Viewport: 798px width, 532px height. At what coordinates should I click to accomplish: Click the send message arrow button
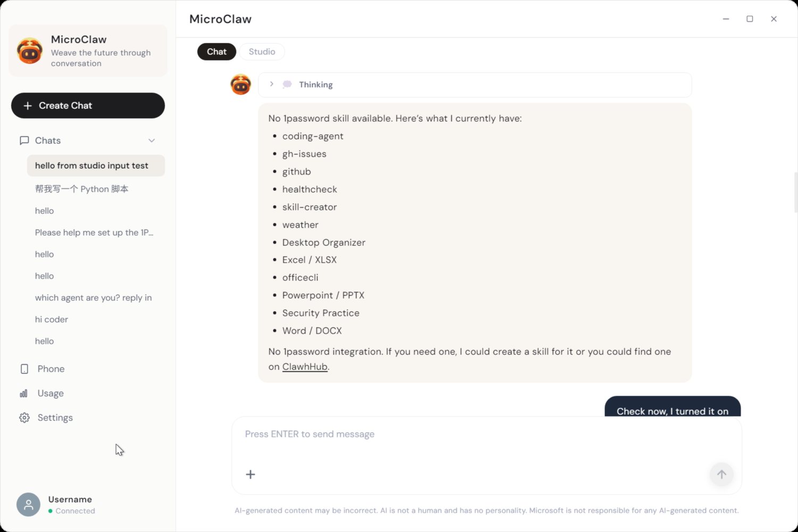(721, 474)
